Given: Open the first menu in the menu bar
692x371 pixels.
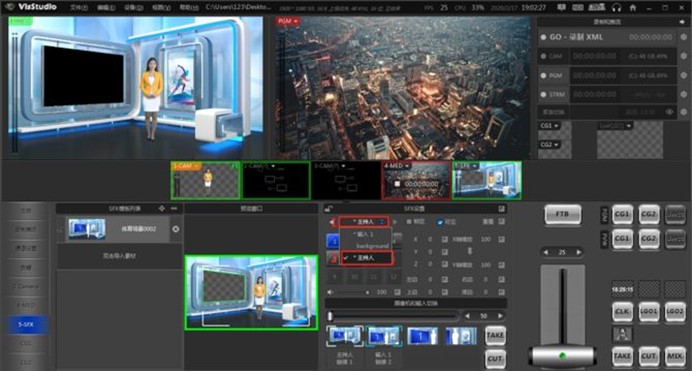Looking at the screenshot, I should (78, 7).
